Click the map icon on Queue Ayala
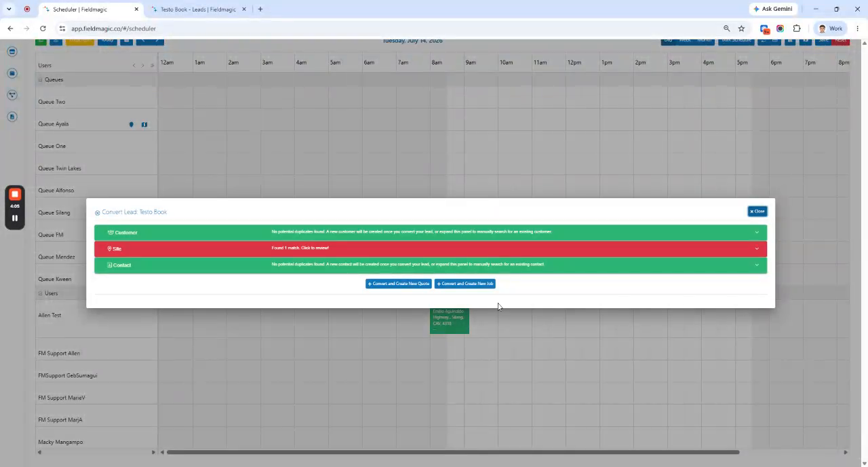 pyautogui.click(x=144, y=124)
